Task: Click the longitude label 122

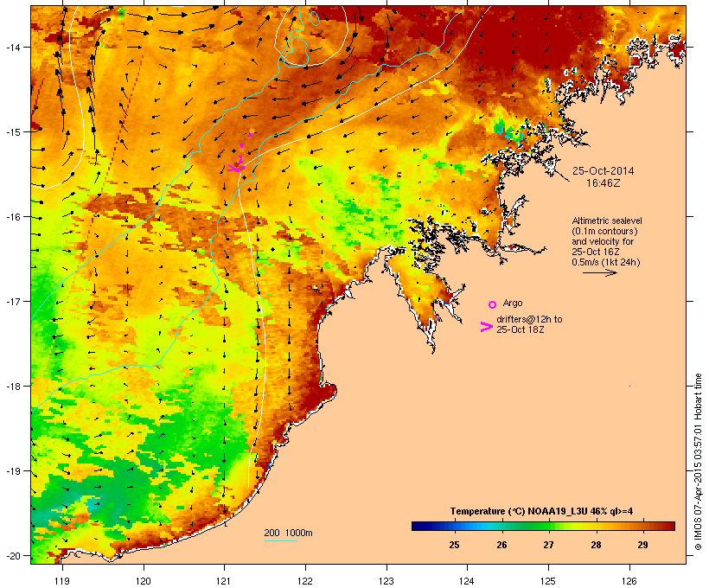Action: pyautogui.click(x=305, y=581)
